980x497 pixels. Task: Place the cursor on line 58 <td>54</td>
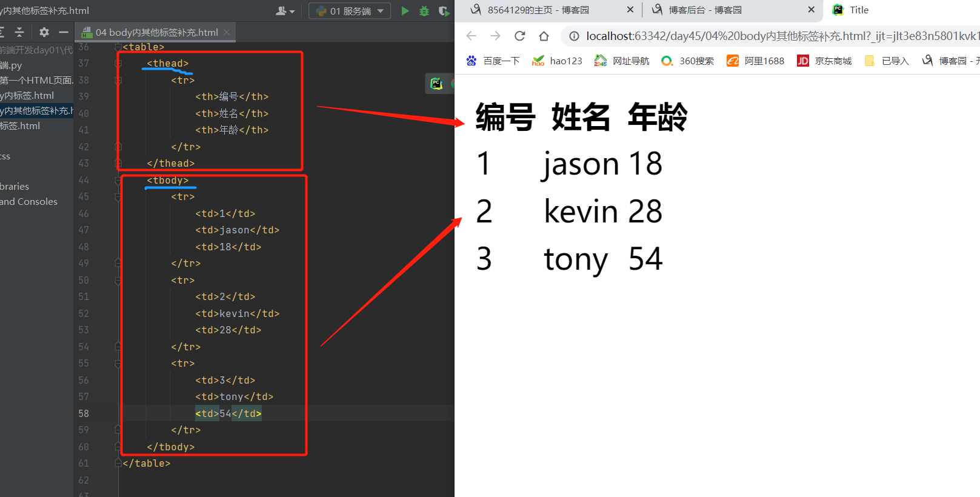click(228, 413)
